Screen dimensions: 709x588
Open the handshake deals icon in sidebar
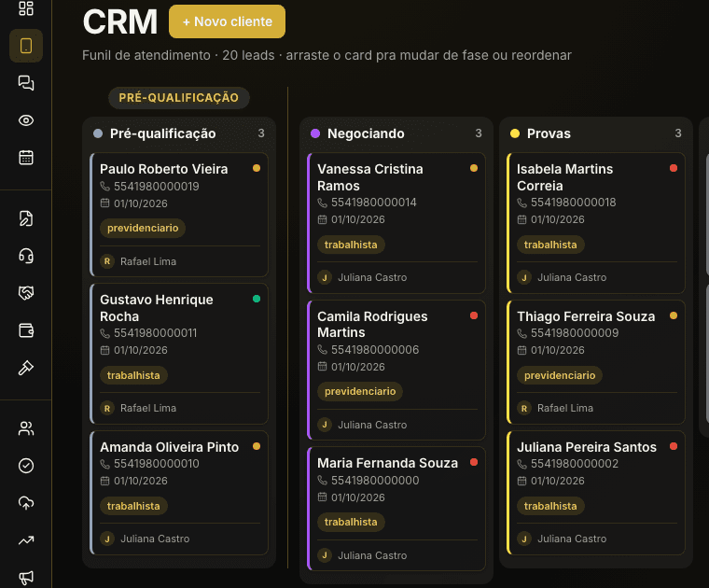coord(26,293)
